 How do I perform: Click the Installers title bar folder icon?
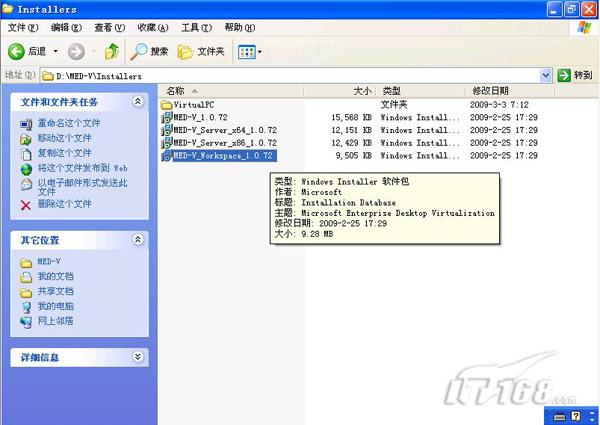coord(8,8)
